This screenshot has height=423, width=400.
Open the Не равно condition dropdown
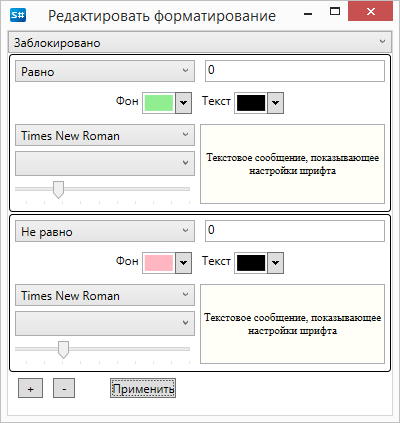pos(105,231)
